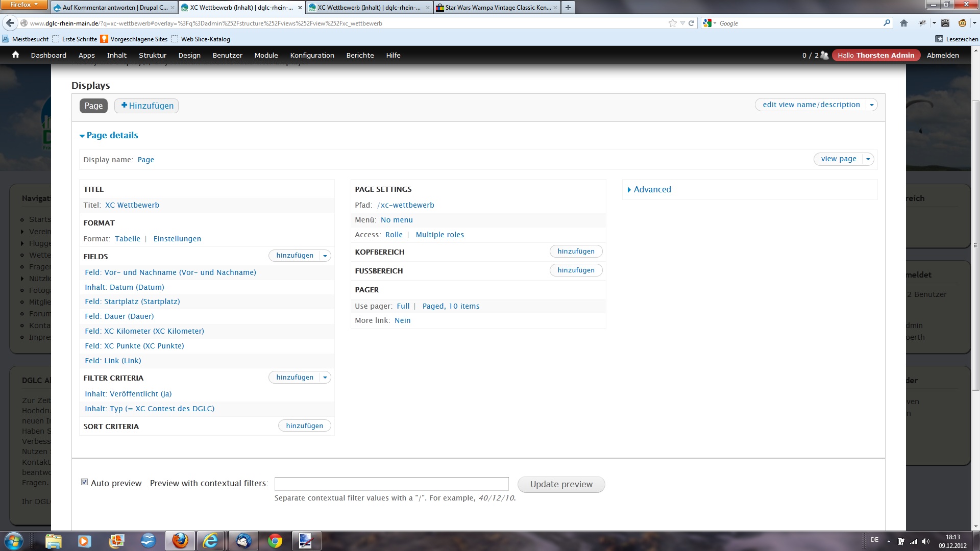The width and height of the screenshot is (980, 551).
Task: Open the Feld: XC Kilometer field link
Action: click(144, 331)
